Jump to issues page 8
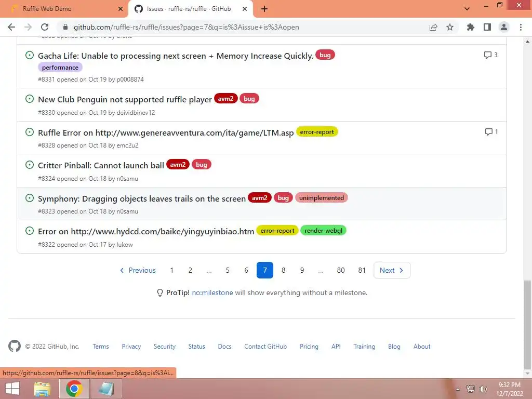532x399 pixels. 284,270
